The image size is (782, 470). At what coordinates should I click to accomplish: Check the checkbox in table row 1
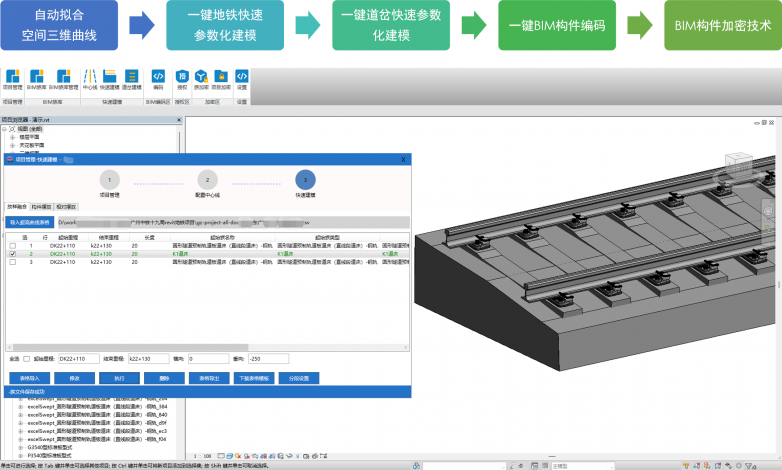pos(13,246)
